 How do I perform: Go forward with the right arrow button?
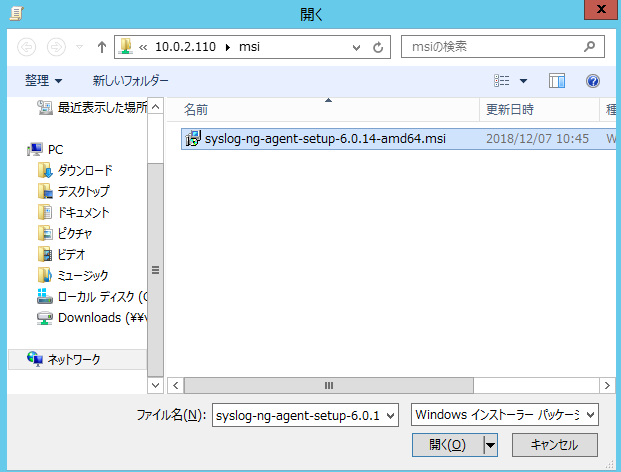click(56, 47)
